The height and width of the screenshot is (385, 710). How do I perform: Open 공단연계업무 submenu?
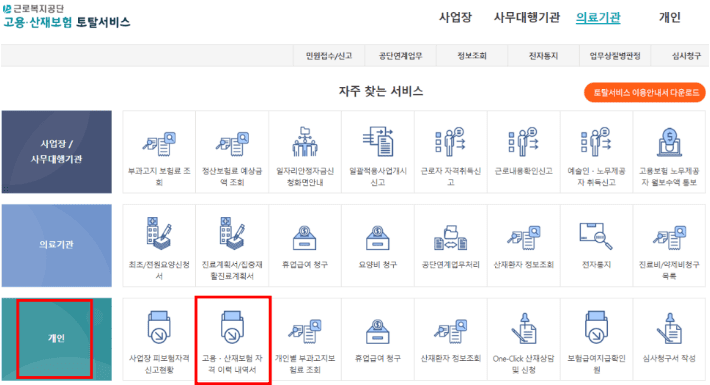(400, 56)
